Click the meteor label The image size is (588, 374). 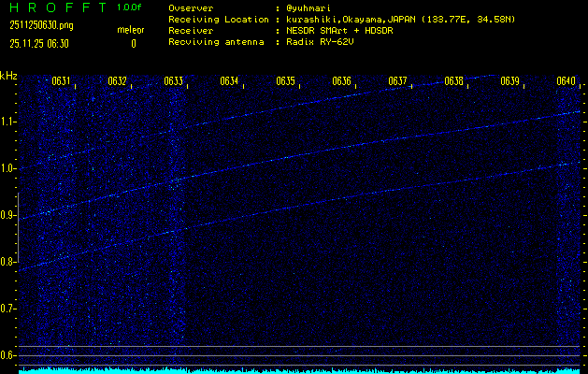[131, 30]
